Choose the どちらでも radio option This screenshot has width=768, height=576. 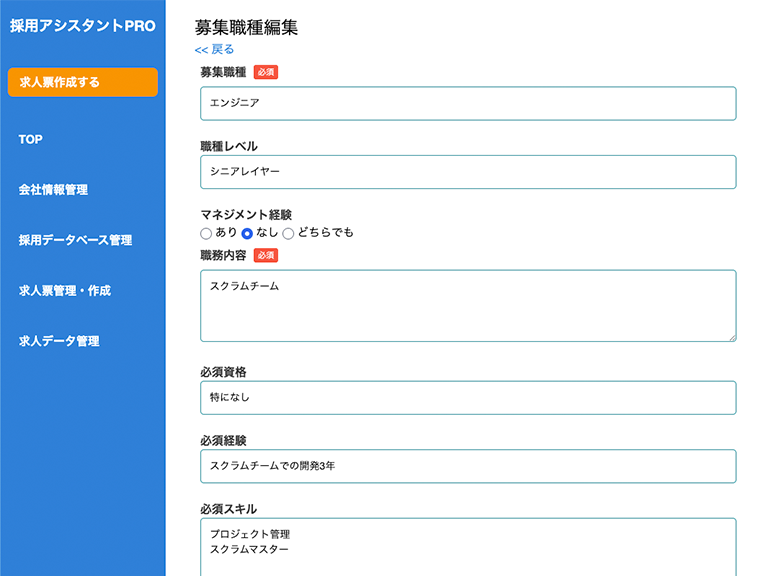click(288, 234)
